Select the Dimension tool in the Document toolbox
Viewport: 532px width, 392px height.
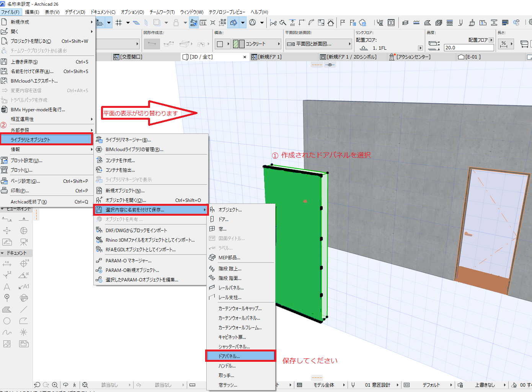pos(7,264)
